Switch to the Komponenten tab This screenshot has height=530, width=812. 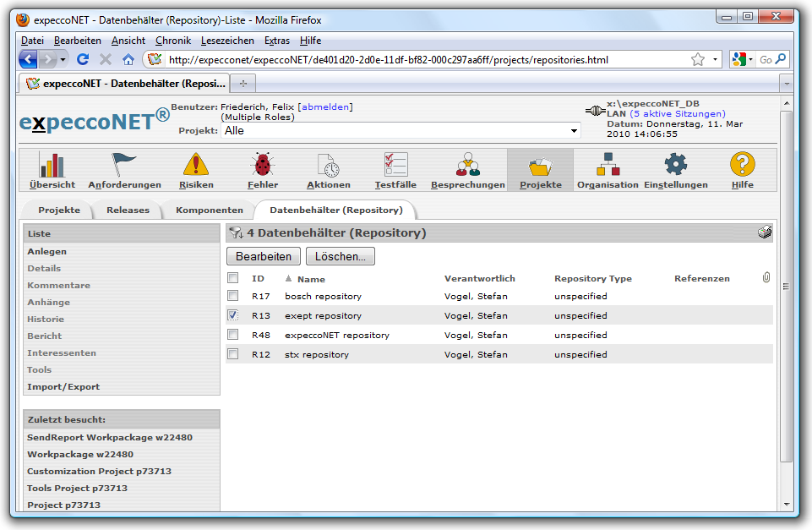(x=209, y=210)
